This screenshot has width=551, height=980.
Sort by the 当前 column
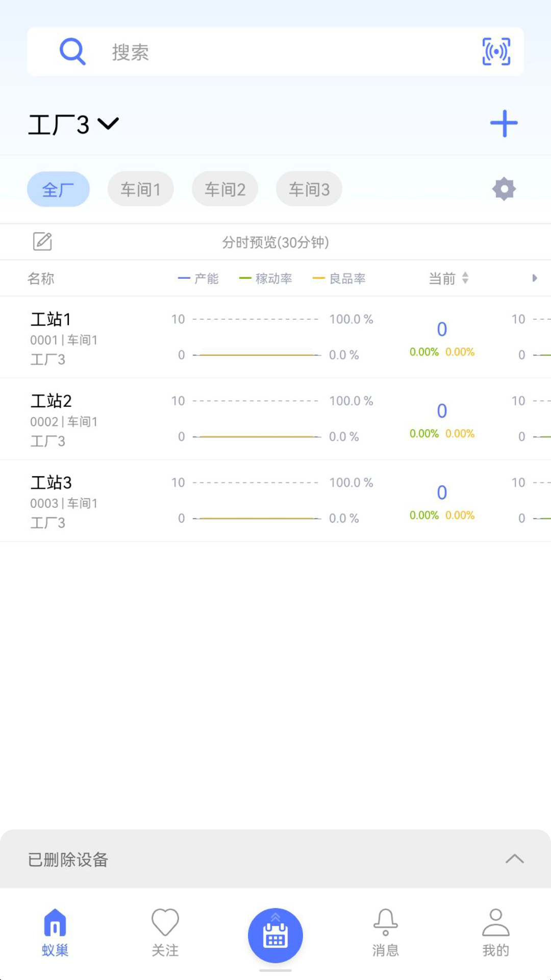point(448,279)
